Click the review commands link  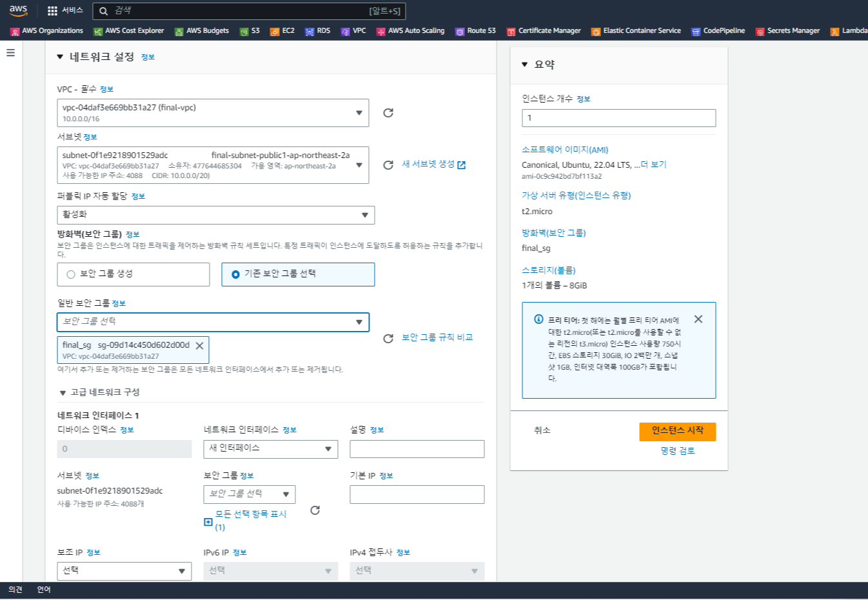click(x=678, y=451)
